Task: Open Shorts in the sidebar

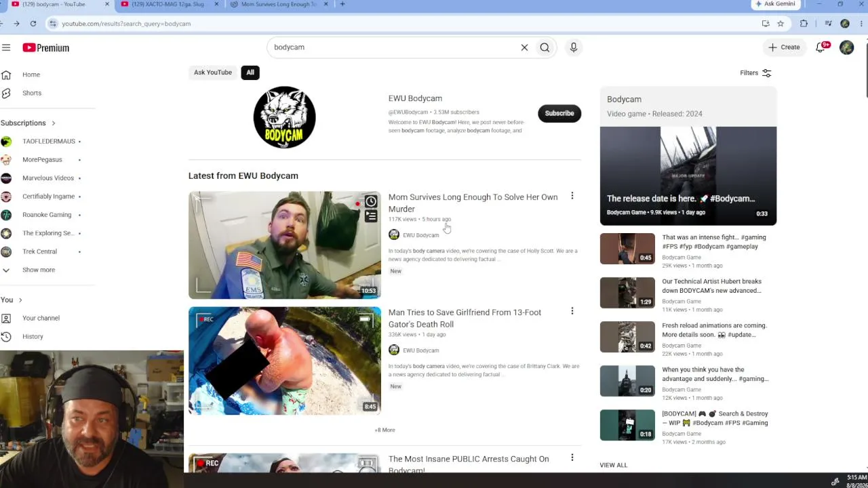Action: [x=31, y=93]
